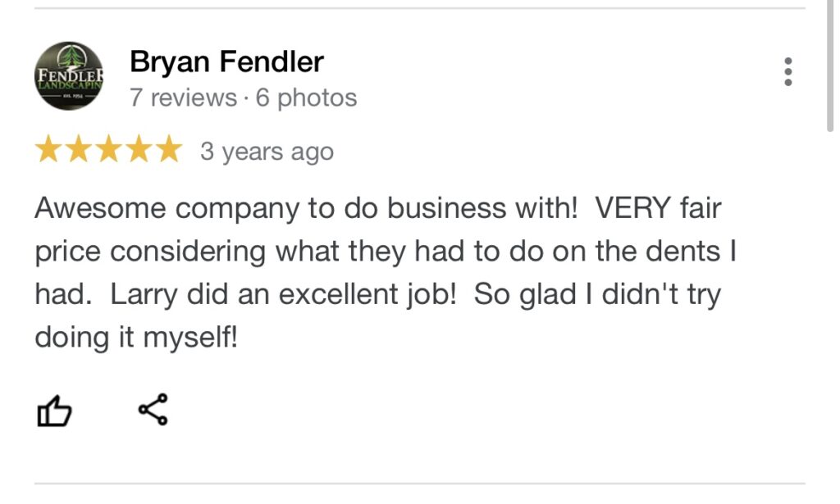View the reviewer's 7 reviews
The width and height of the screenshot is (840, 504).
[x=183, y=98]
